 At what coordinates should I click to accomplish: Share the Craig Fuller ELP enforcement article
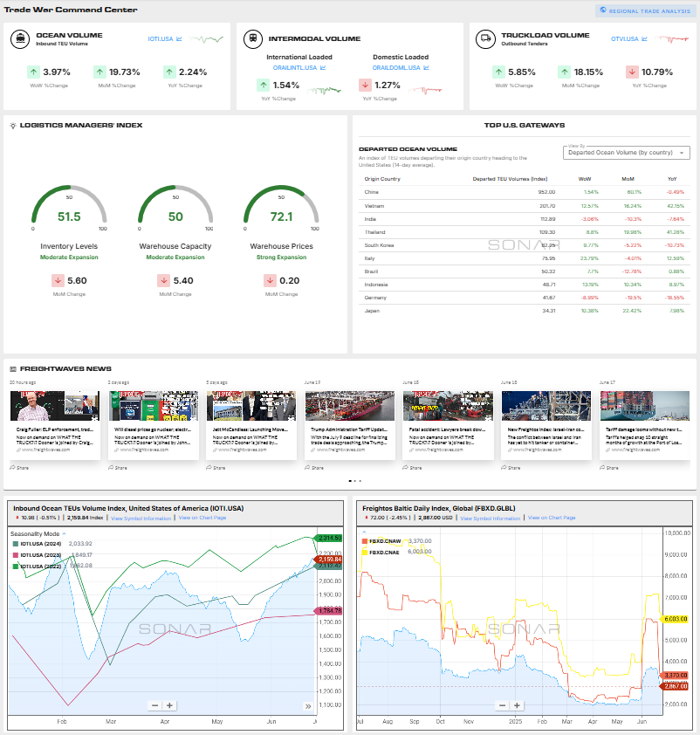19,468
